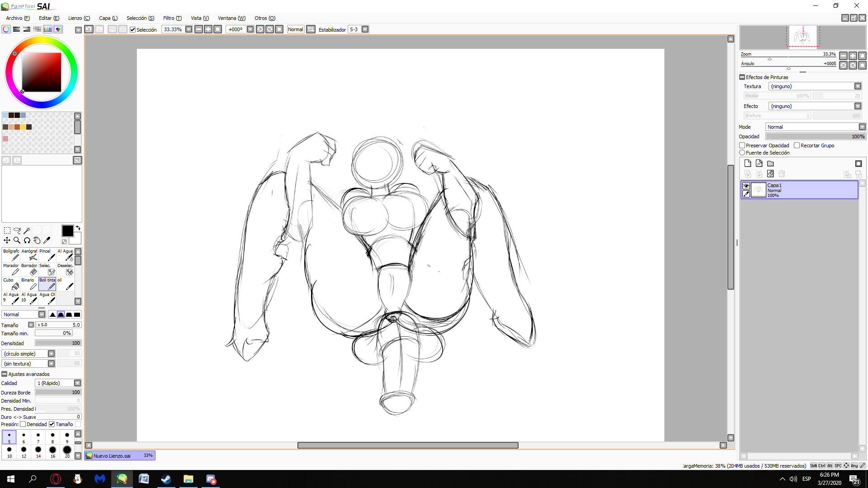Select the Cubo bucket tool
Image resolution: width=868 pixels, height=488 pixels.
pos(11,284)
